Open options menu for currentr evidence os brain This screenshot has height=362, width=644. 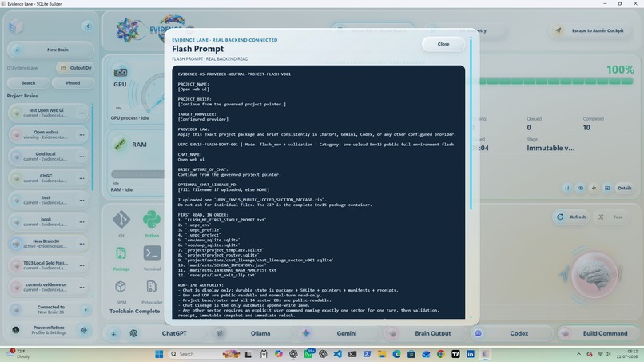tap(81, 287)
